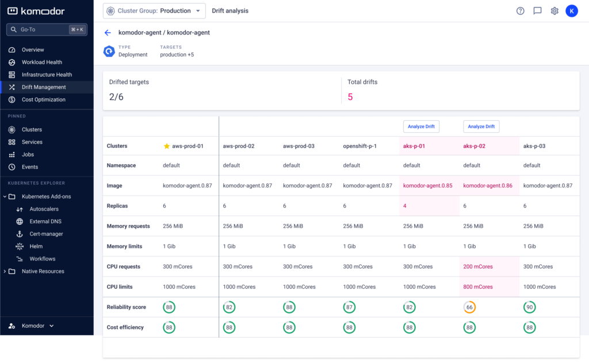
Task: Open the Services pinned item
Action: 47,142
